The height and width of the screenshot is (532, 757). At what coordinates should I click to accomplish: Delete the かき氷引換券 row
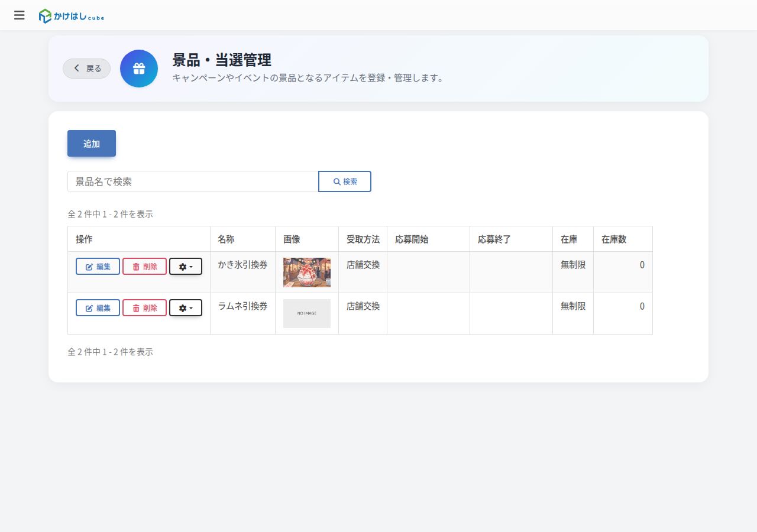pyautogui.click(x=144, y=267)
